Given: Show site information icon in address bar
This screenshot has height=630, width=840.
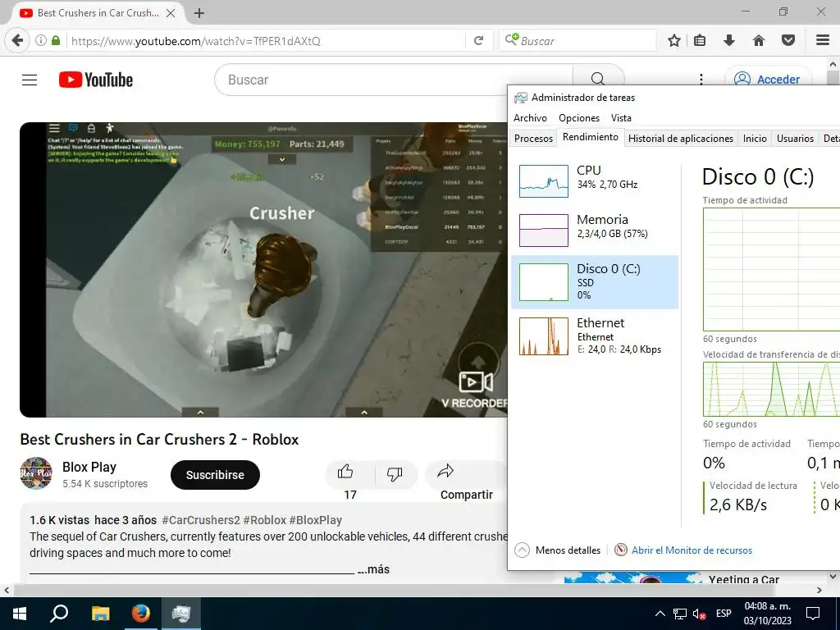Looking at the screenshot, I should click(41, 41).
